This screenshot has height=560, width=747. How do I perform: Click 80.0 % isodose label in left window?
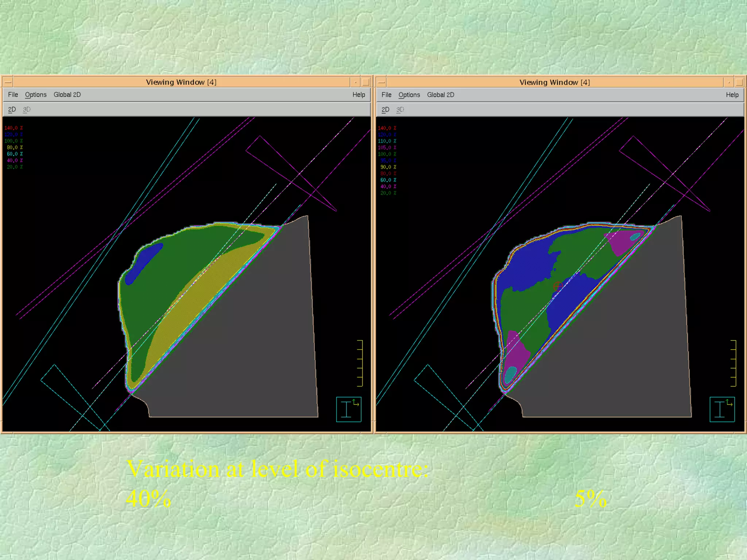15,147
